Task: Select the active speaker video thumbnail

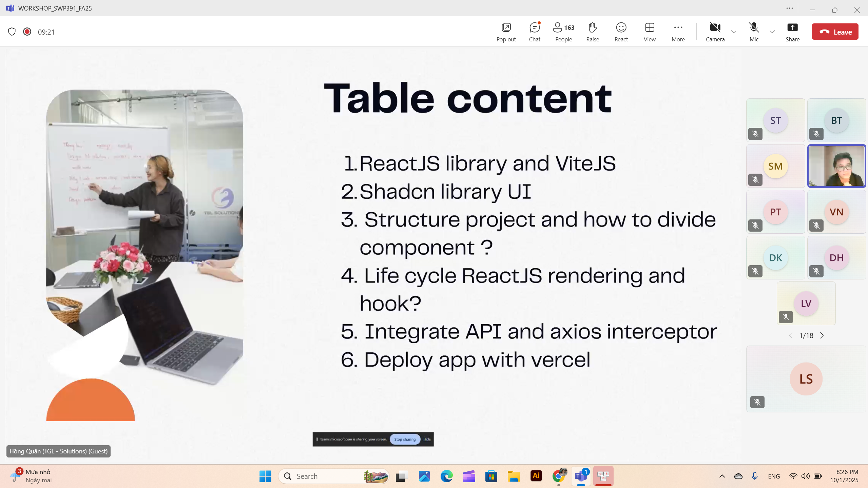Action: pyautogui.click(x=836, y=166)
